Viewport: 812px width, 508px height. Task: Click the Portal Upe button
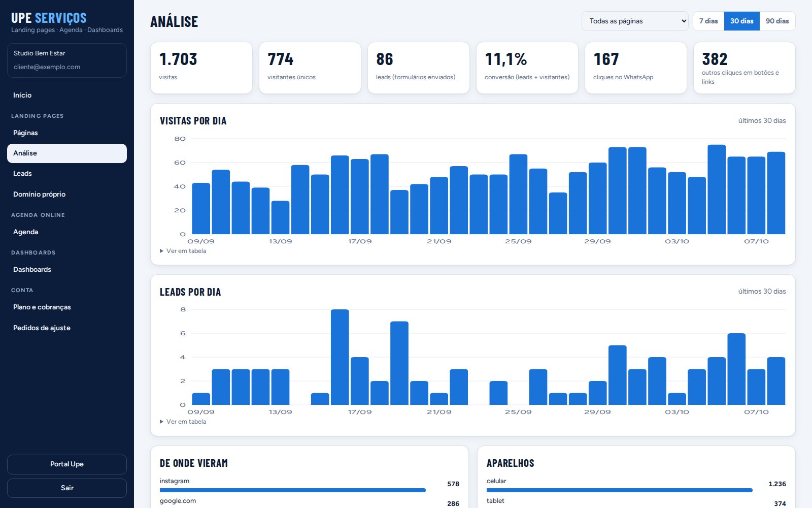(x=67, y=464)
